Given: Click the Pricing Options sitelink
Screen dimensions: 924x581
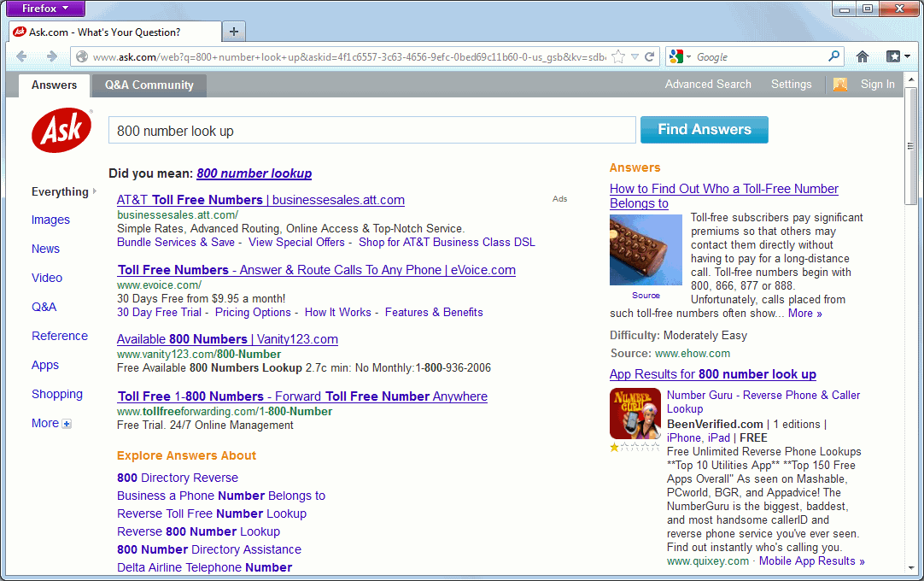Looking at the screenshot, I should [x=253, y=313].
